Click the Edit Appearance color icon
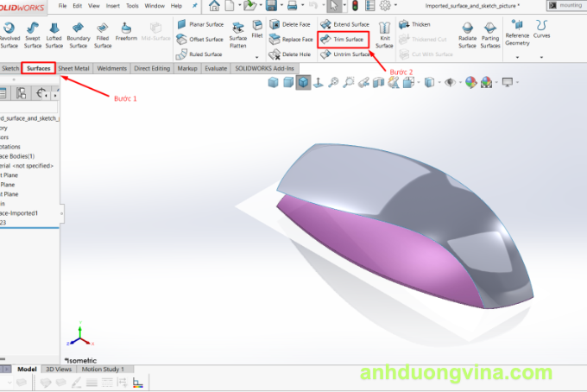Image resolution: width=587 pixels, height=392 pixels. (470, 83)
